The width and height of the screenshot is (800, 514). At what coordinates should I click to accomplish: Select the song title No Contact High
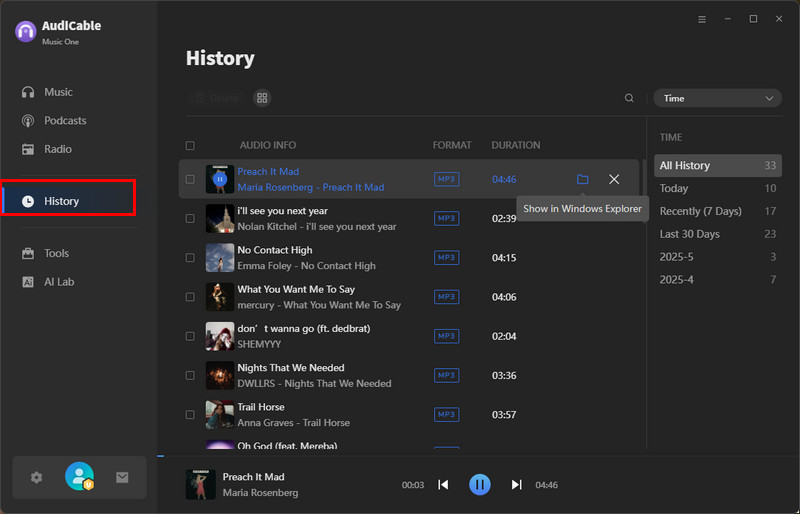coord(274,250)
